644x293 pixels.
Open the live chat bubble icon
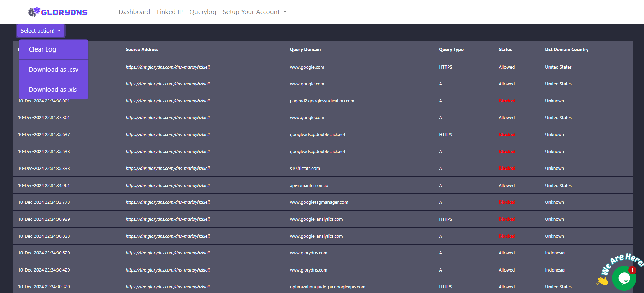coord(624,278)
